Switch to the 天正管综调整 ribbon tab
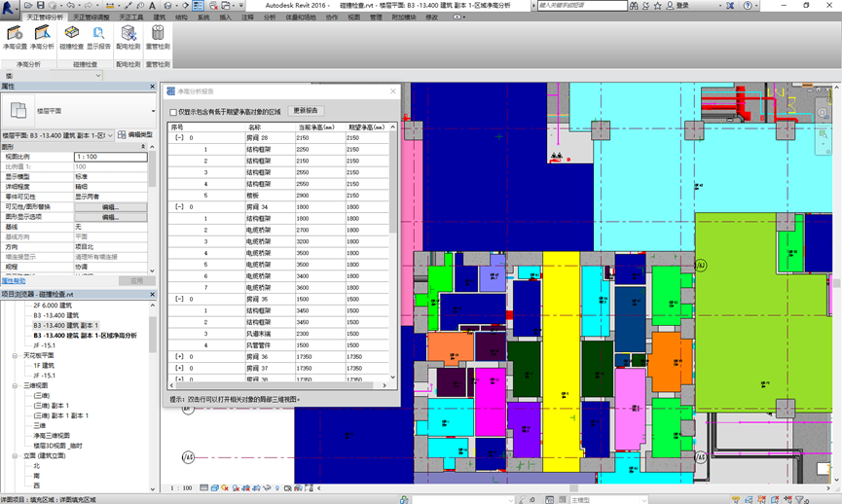842x504 pixels. pos(92,18)
